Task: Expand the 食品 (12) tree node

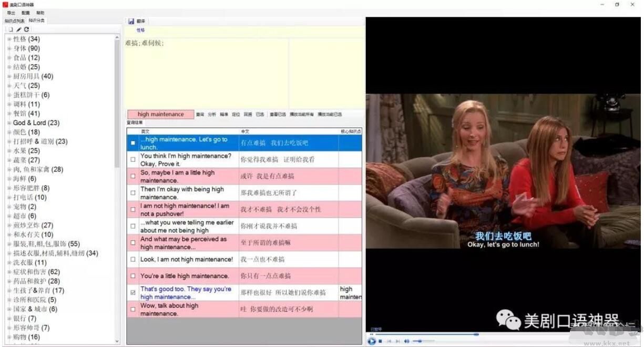Action: coord(9,58)
